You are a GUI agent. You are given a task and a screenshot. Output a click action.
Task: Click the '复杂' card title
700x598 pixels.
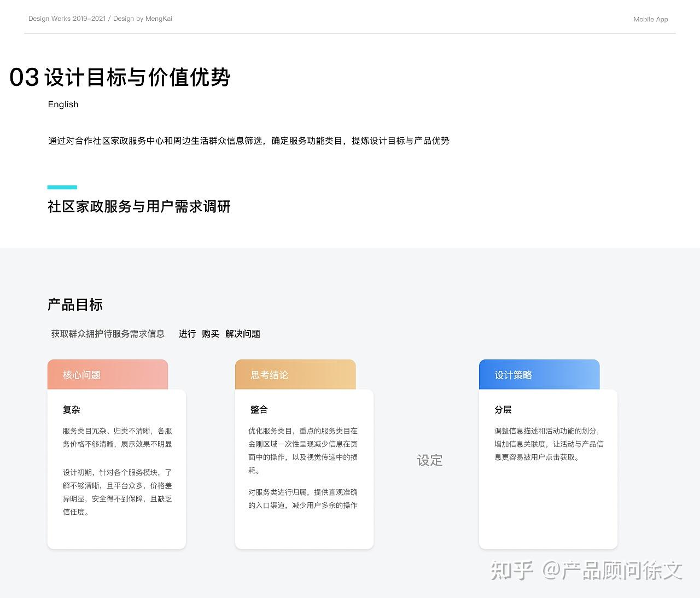click(72, 409)
